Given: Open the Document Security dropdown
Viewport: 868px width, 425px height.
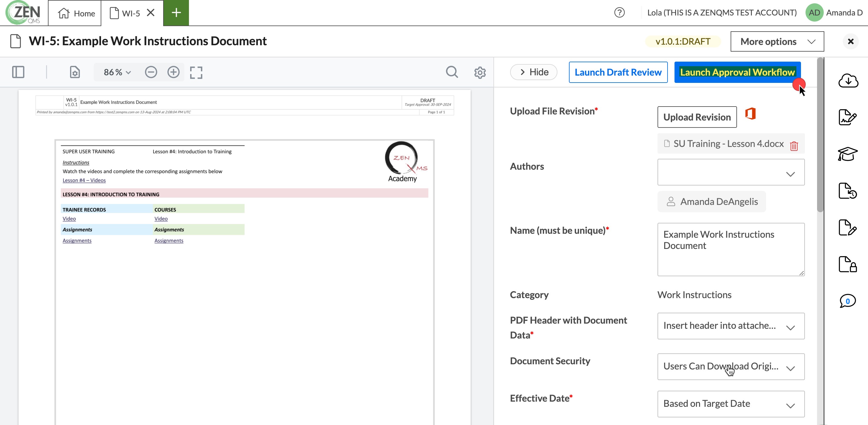Looking at the screenshot, I should [731, 367].
